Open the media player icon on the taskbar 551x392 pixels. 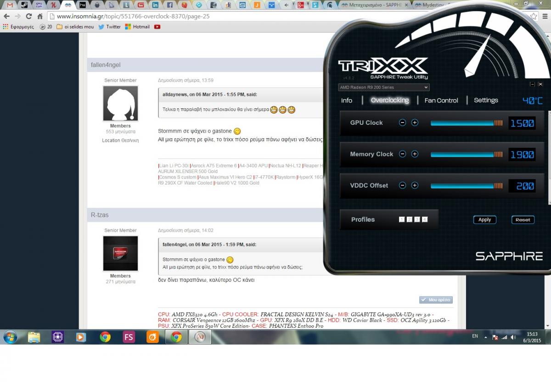pyautogui.click(x=81, y=337)
